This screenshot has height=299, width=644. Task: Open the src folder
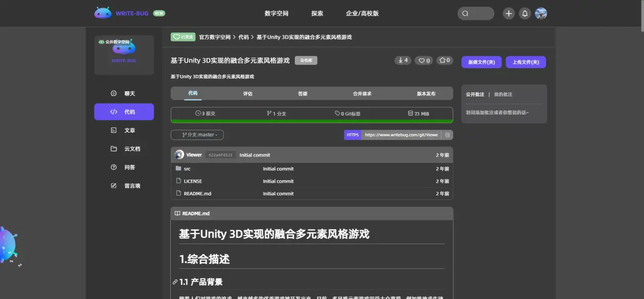[187, 169]
